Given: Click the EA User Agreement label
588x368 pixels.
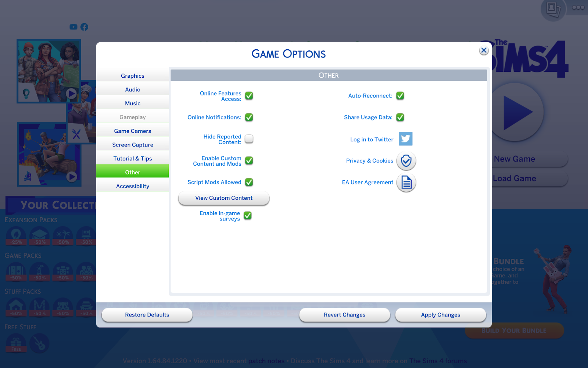Looking at the screenshot, I should pos(367,182).
